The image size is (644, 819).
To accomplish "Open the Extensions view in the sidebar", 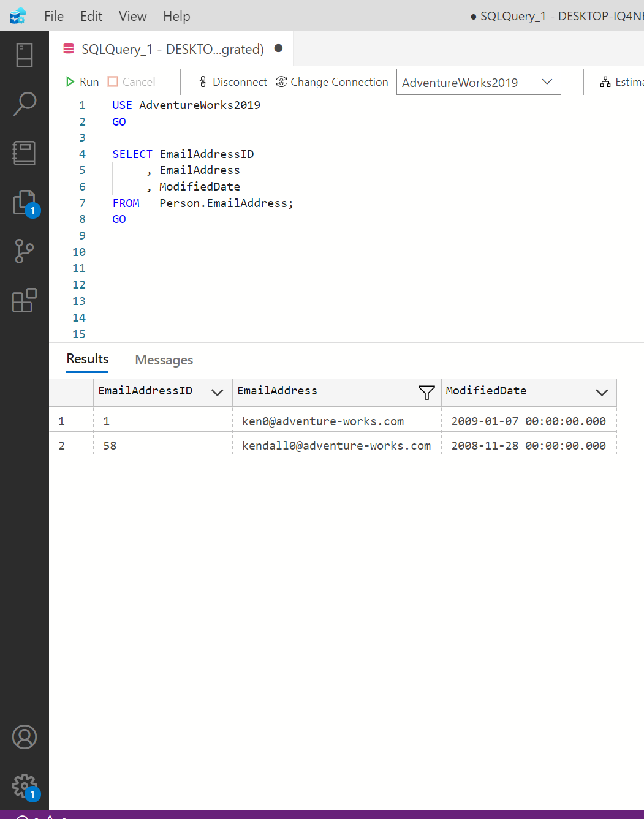I will coord(25,300).
